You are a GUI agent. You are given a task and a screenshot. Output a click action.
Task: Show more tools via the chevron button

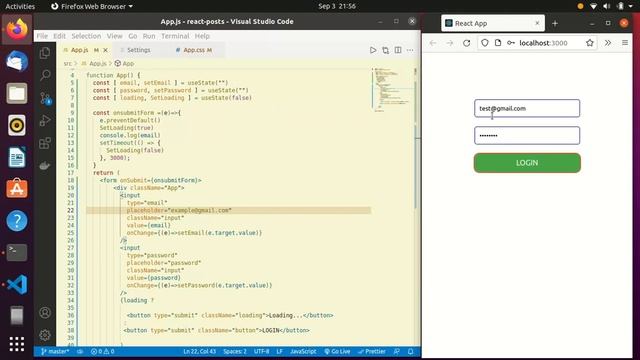tap(608, 43)
